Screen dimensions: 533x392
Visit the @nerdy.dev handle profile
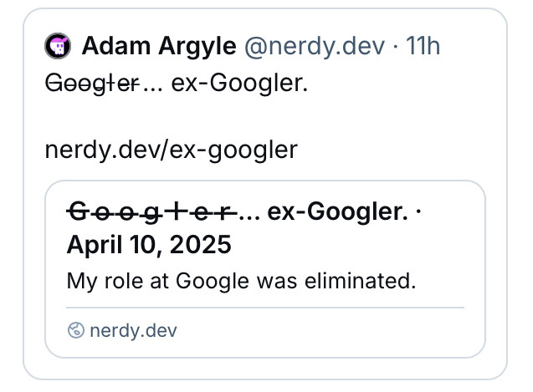[x=315, y=47]
